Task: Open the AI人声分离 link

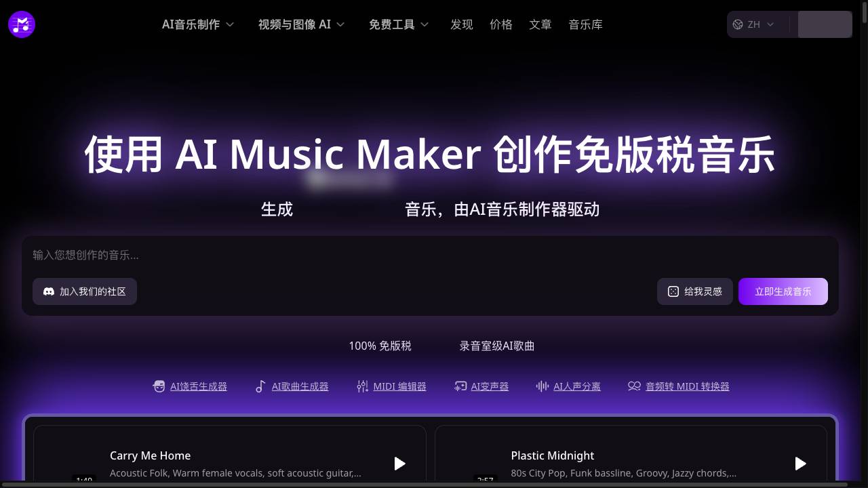Action: coord(577,386)
